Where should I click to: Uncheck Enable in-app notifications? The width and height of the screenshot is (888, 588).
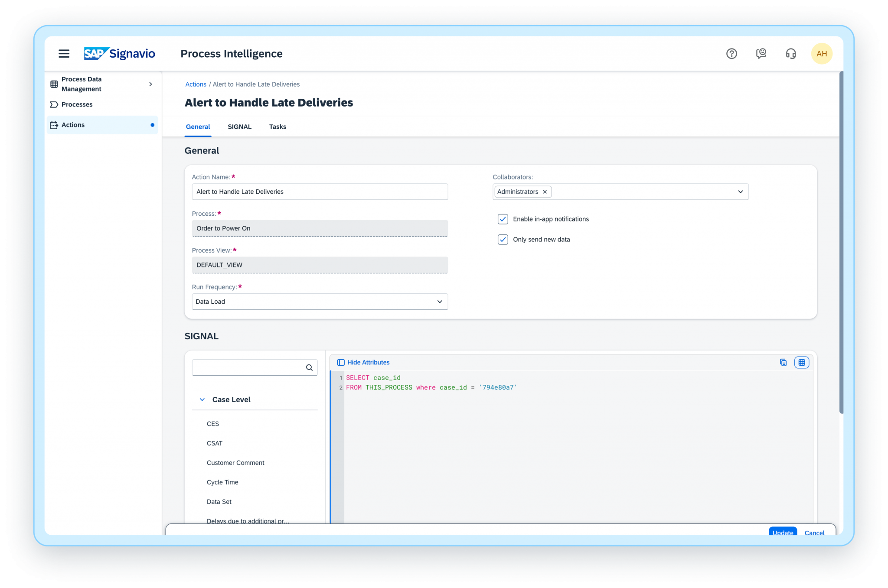pos(503,219)
